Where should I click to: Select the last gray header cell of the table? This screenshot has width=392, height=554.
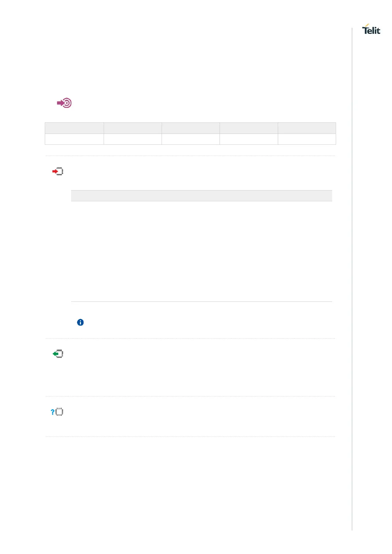(307, 128)
